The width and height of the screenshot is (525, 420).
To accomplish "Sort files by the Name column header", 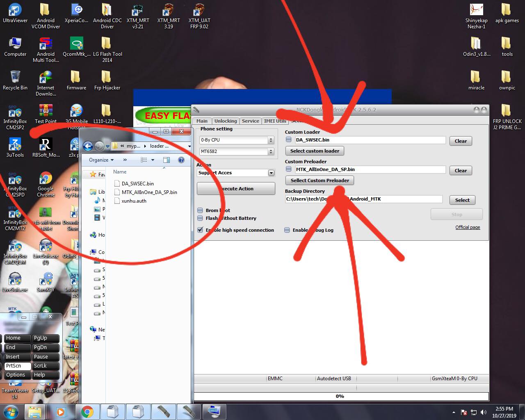I will pos(120,172).
